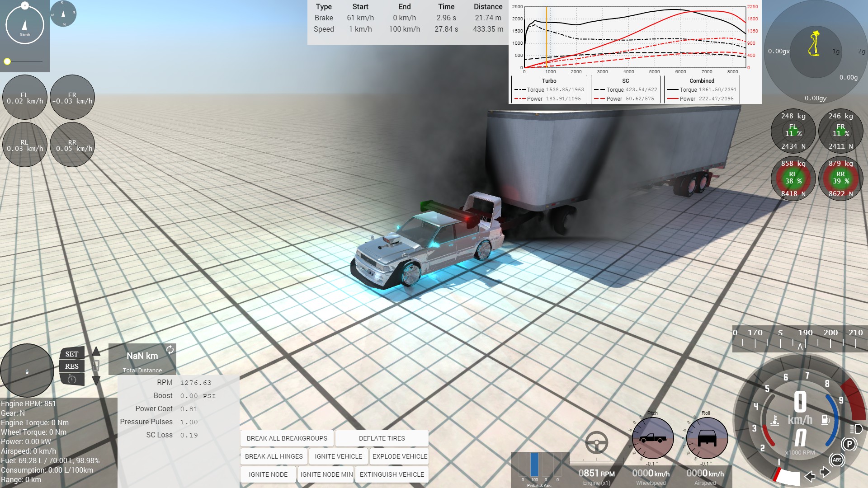Click BREAK ALL BREAKGROUPS button
The image size is (868, 488).
[x=287, y=438]
